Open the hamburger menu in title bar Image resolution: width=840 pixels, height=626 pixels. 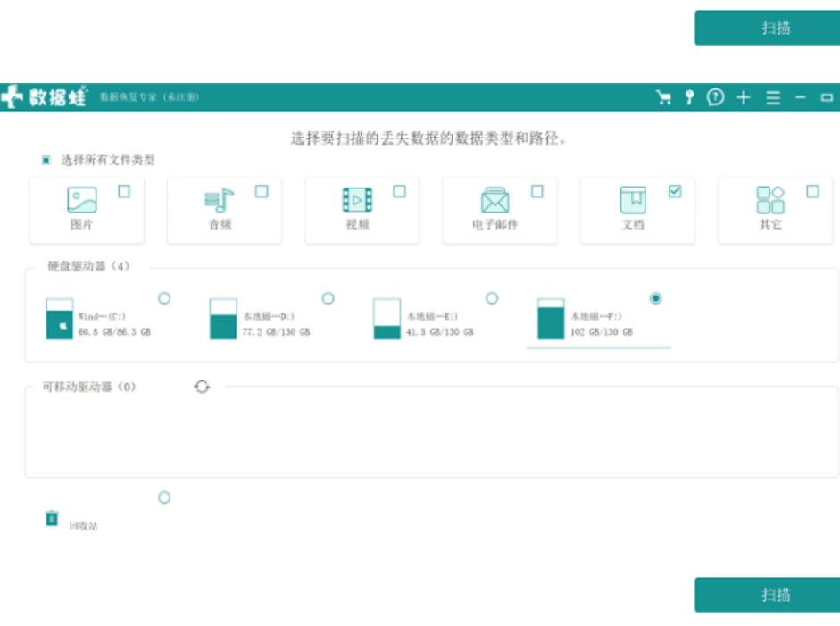coord(773,98)
